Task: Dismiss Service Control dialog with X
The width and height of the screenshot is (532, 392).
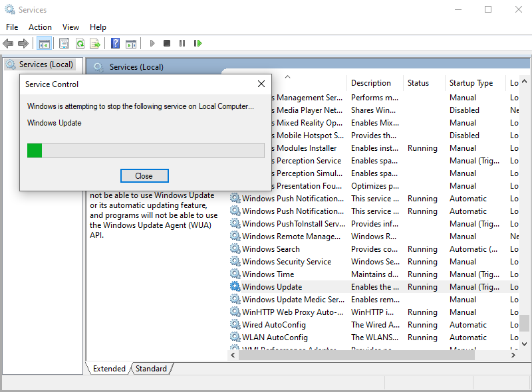Action: [261, 84]
